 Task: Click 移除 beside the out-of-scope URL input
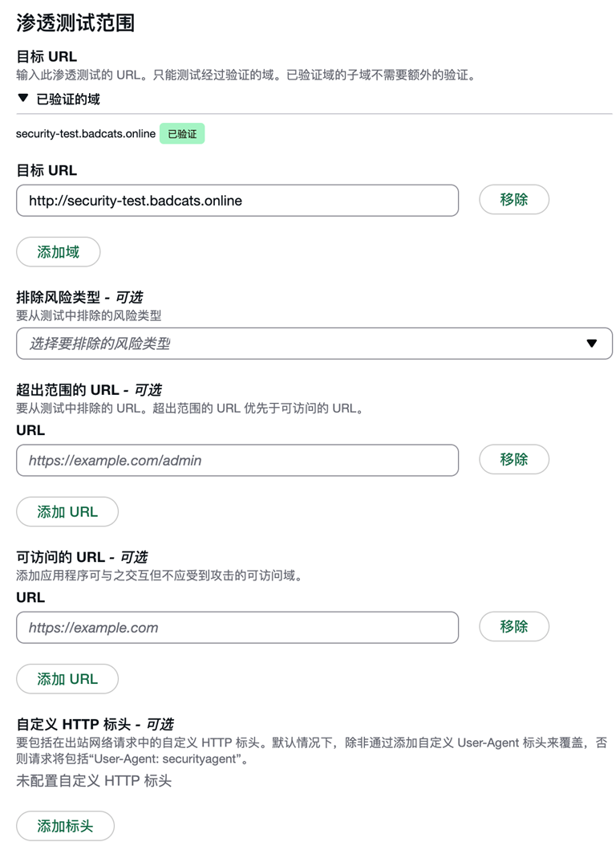click(514, 459)
